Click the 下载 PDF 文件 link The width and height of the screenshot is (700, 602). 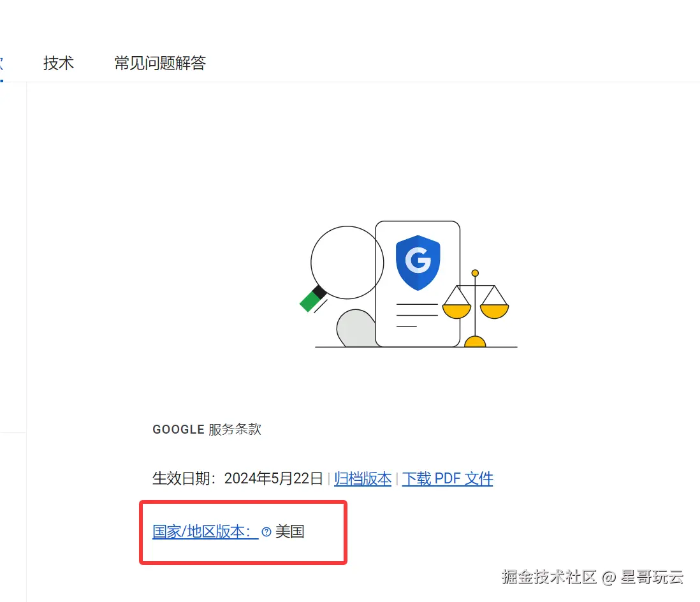click(x=448, y=479)
